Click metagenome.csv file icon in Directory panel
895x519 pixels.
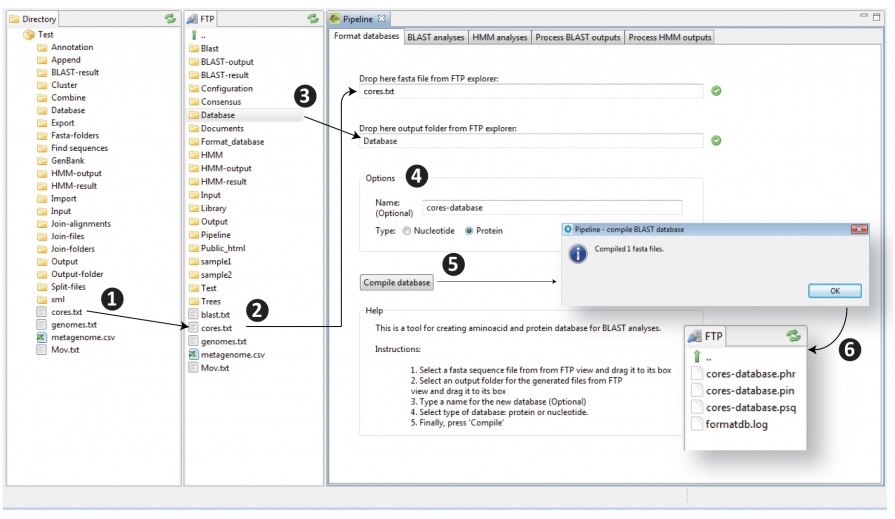(42, 337)
